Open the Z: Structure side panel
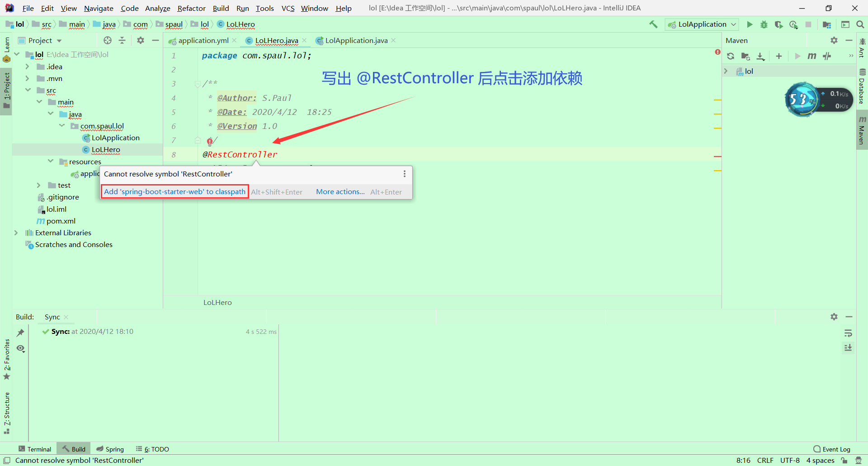 (x=7, y=413)
